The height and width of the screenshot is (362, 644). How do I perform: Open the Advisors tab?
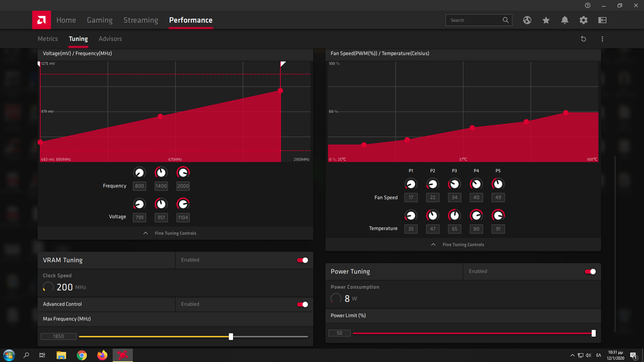[x=110, y=39]
